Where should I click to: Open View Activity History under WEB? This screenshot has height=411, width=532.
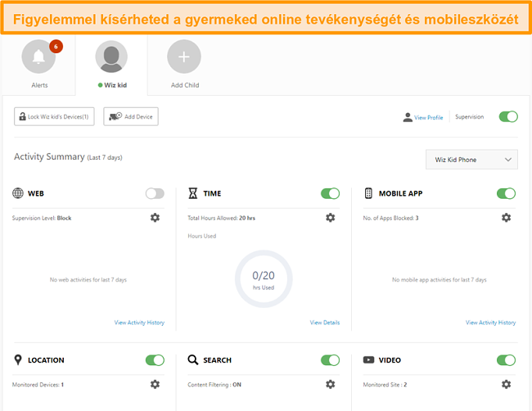[x=139, y=323]
